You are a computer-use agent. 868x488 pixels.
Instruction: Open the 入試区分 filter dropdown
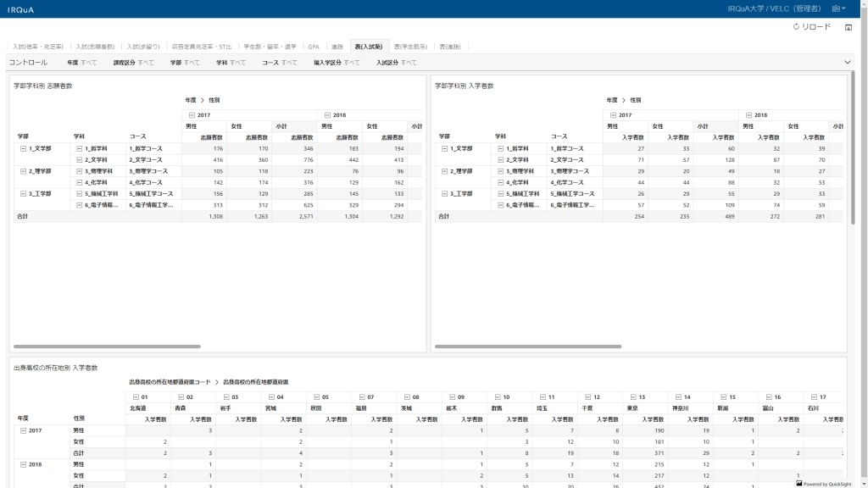(396, 63)
